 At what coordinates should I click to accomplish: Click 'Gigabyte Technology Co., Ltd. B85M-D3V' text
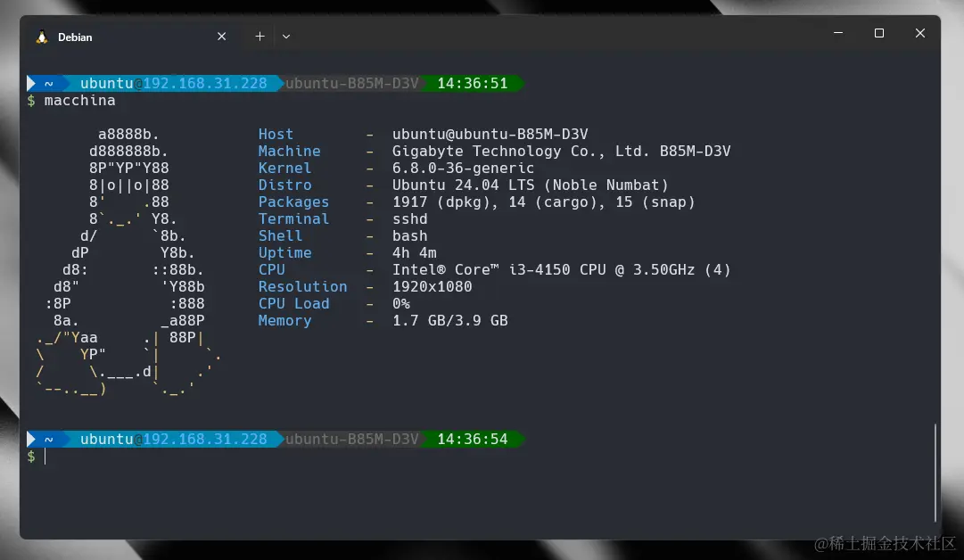[561, 151]
